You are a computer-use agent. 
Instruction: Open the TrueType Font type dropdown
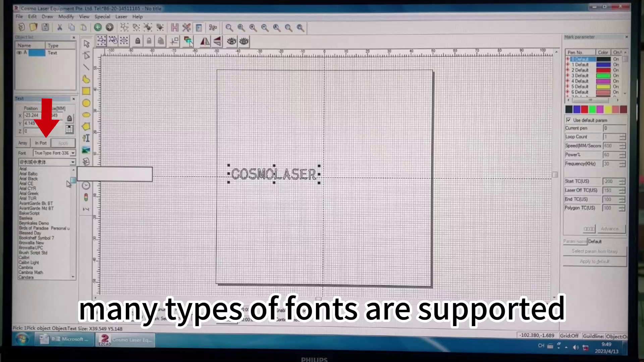pos(73,153)
